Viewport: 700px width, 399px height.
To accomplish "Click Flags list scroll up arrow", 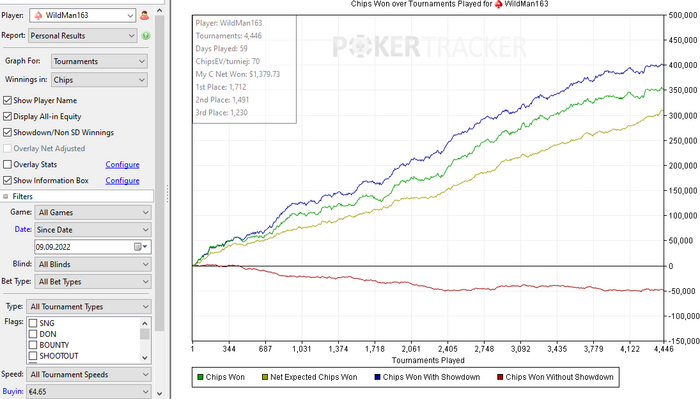I will 145,323.
